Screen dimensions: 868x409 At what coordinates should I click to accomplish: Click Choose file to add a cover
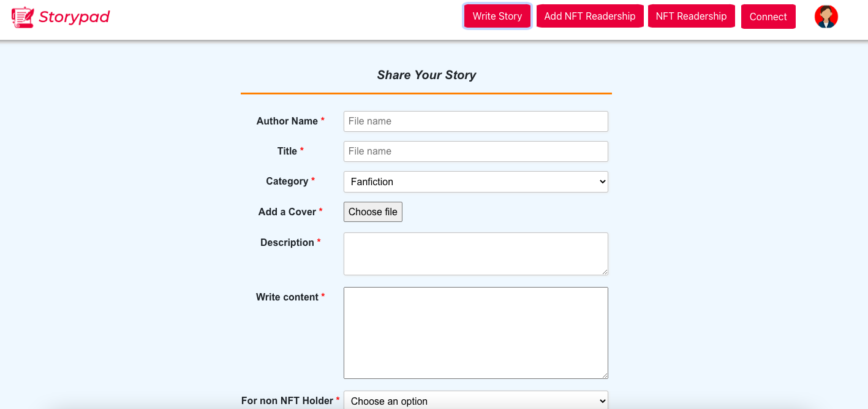[x=372, y=212]
